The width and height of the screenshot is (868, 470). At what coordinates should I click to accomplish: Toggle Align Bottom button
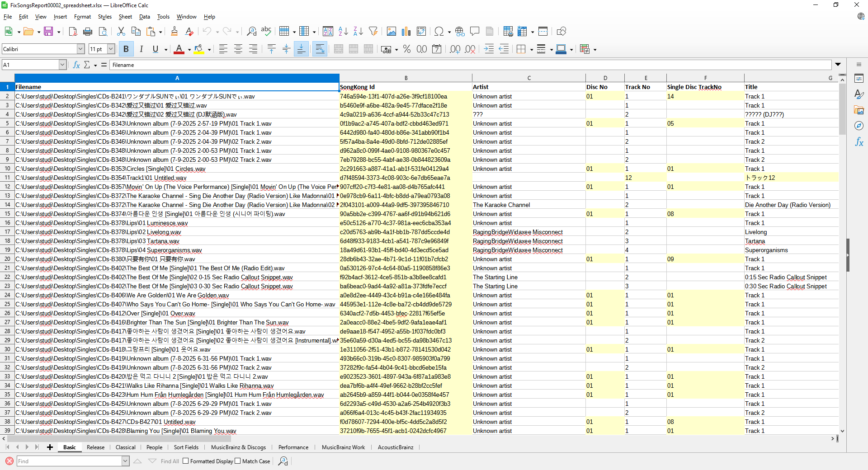click(x=301, y=49)
